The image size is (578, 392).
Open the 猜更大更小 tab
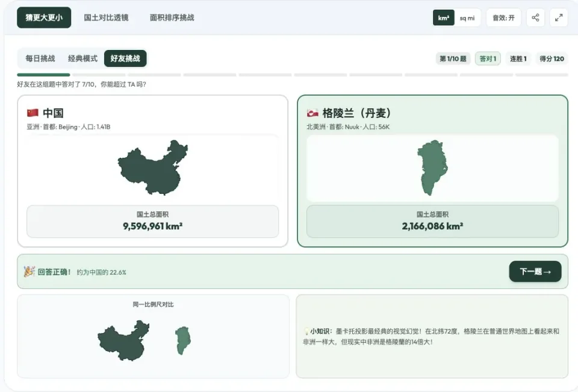(44, 17)
